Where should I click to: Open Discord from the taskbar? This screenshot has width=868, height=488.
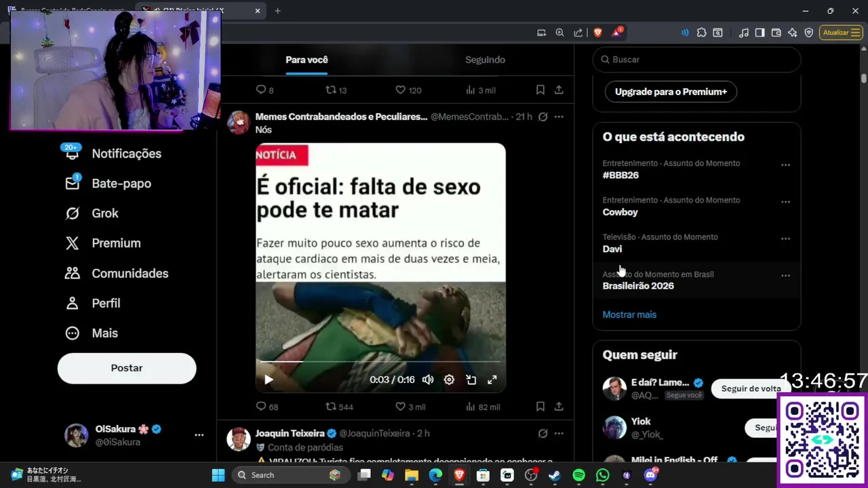tap(650, 475)
